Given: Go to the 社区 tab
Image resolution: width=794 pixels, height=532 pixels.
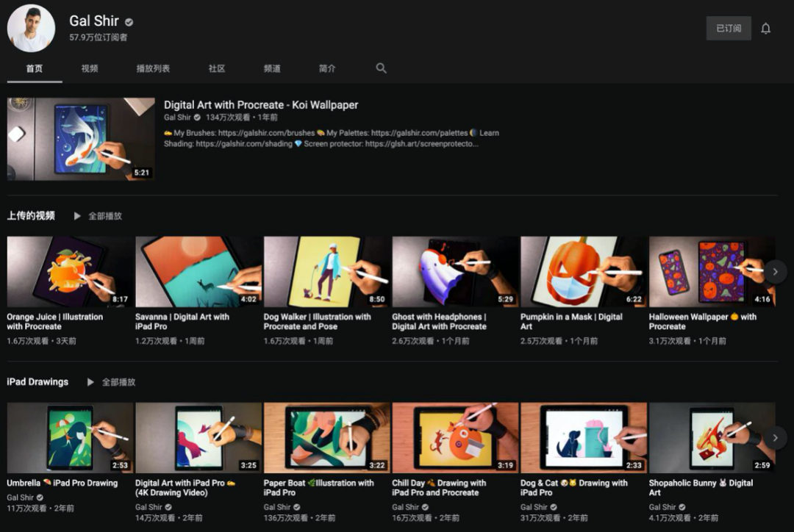Looking at the screenshot, I should [x=217, y=68].
